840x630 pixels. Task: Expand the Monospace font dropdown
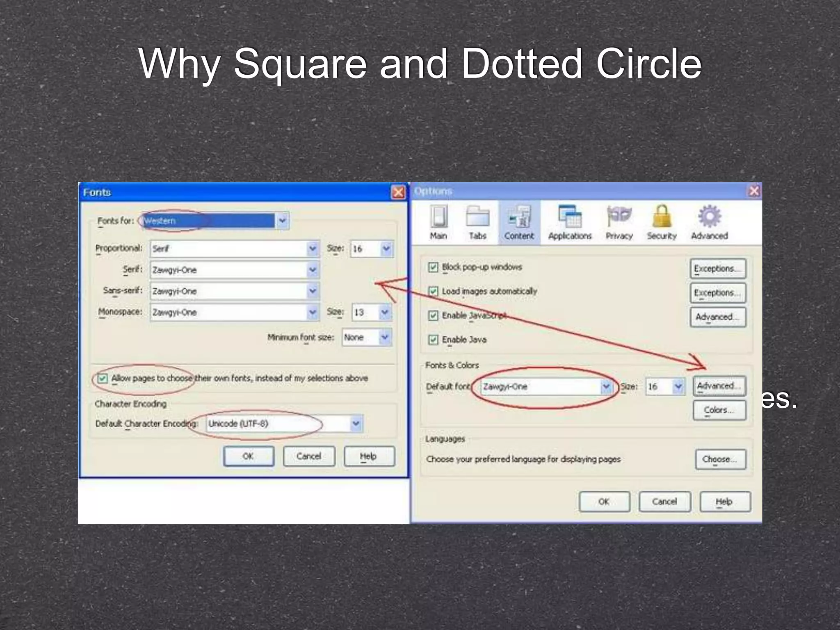coord(235,313)
